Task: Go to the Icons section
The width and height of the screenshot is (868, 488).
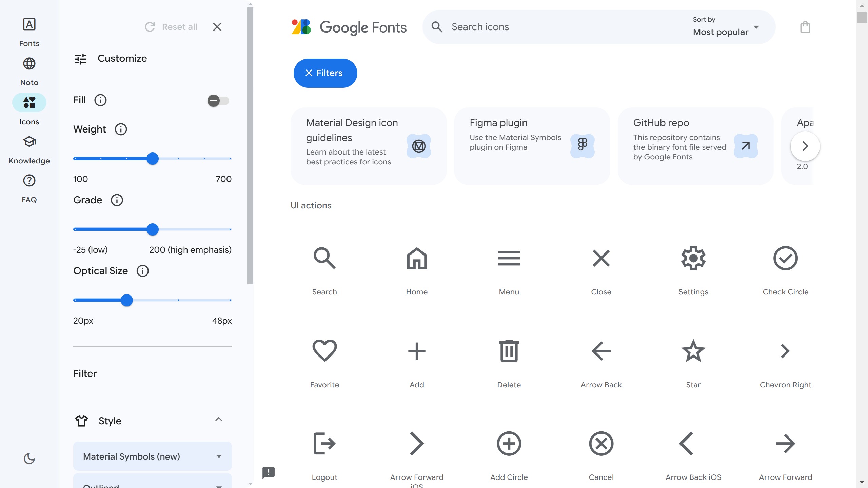Action: (x=29, y=110)
